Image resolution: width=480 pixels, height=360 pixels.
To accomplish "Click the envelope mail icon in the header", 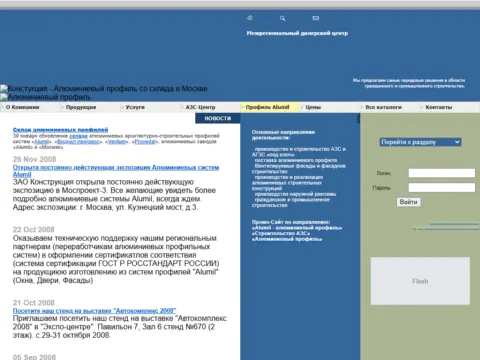I will [315, 18].
